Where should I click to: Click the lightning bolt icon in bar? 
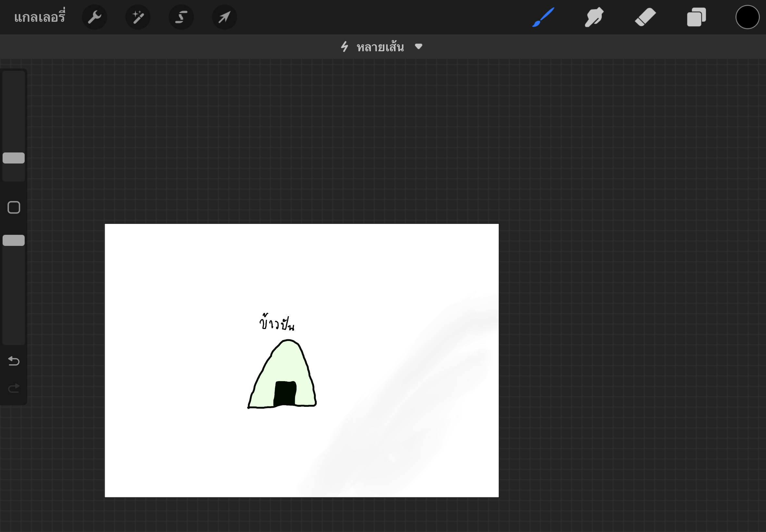[344, 47]
